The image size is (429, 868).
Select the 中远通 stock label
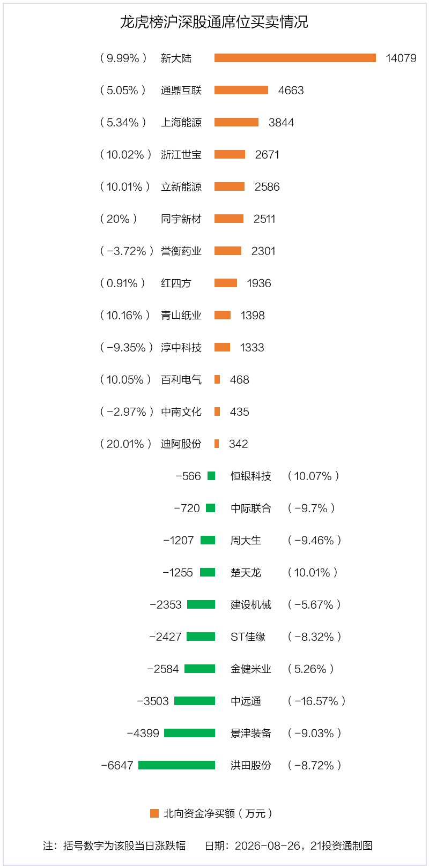click(x=246, y=701)
